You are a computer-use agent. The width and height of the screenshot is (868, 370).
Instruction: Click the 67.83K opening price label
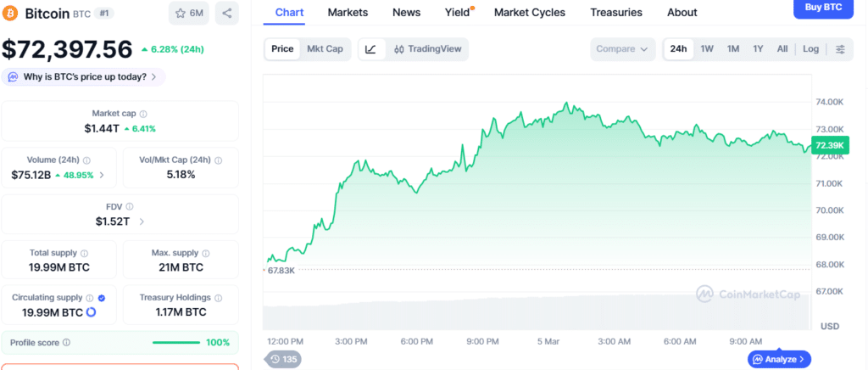tap(281, 271)
